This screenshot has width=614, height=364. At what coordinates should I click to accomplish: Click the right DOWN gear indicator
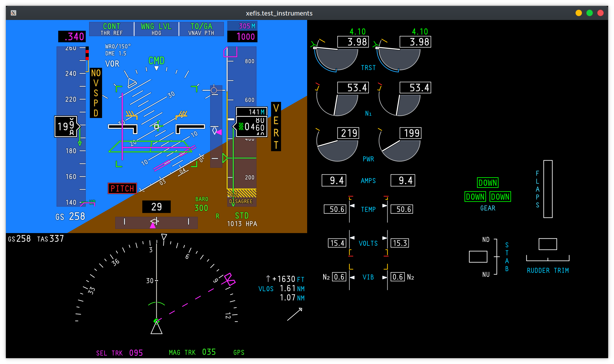500,197
